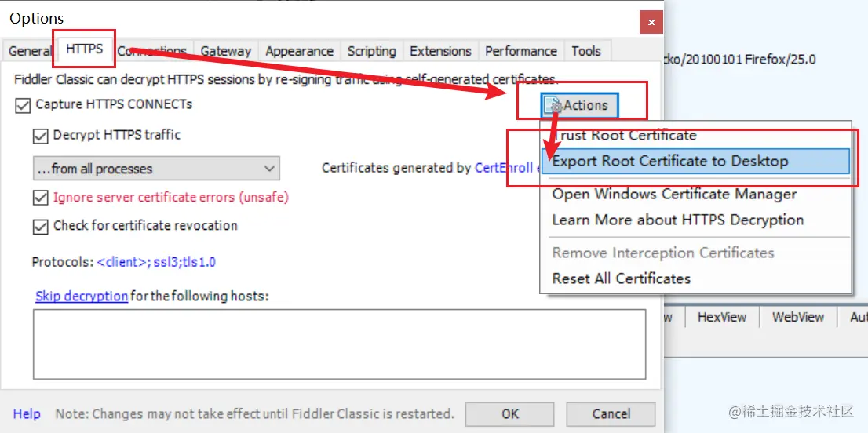Confirm with the OK button
The height and width of the screenshot is (433, 868).
pos(510,413)
